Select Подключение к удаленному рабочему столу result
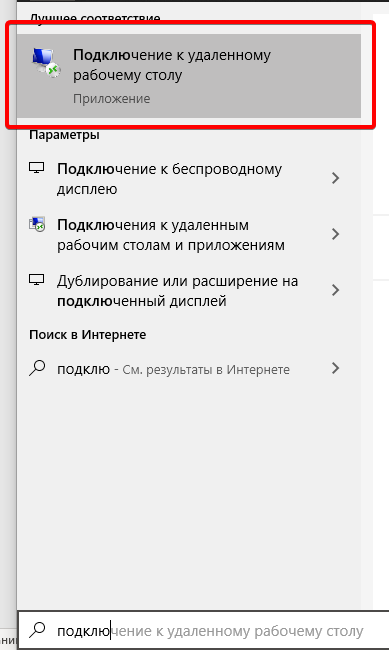Screen dimensions: 389x650 189,76
